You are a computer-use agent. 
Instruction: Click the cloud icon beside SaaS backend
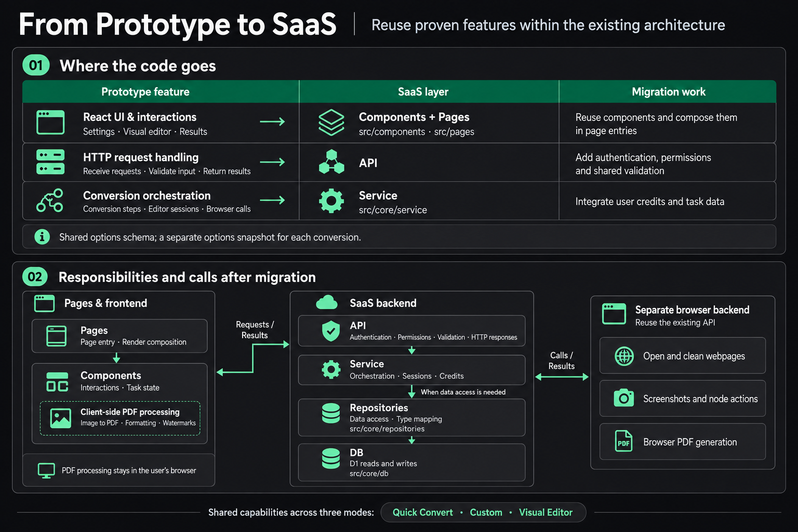327,302
